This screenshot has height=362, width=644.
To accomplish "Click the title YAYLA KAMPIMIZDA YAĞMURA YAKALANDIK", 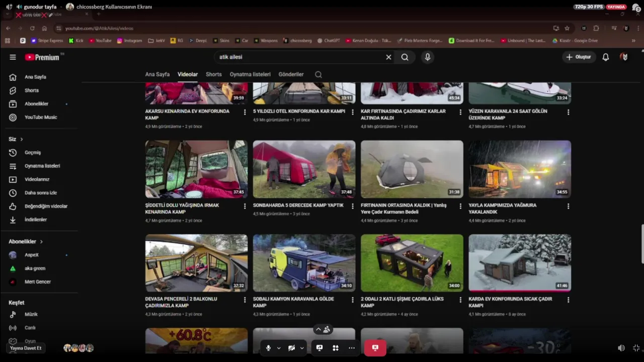I will [x=502, y=209].
